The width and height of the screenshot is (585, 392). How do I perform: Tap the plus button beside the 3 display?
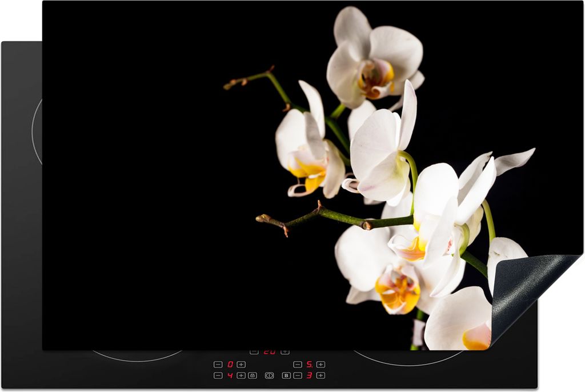point(320,375)
